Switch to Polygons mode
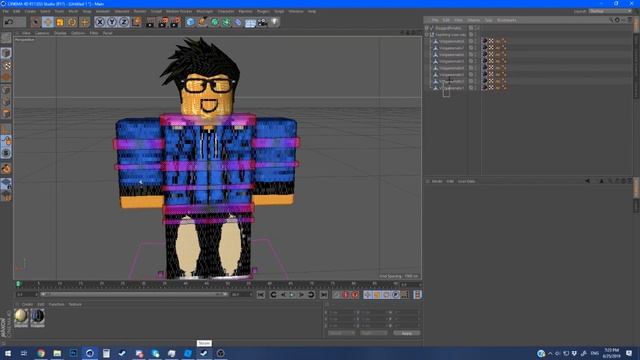Image resolution: width=640 pixels, height=360 pixels. (x=6, y=114)
